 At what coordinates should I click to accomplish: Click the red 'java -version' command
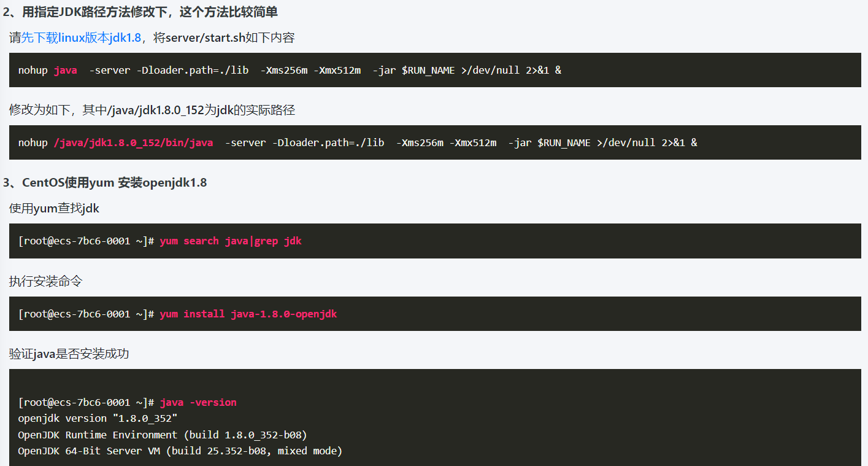click(198, 402)
